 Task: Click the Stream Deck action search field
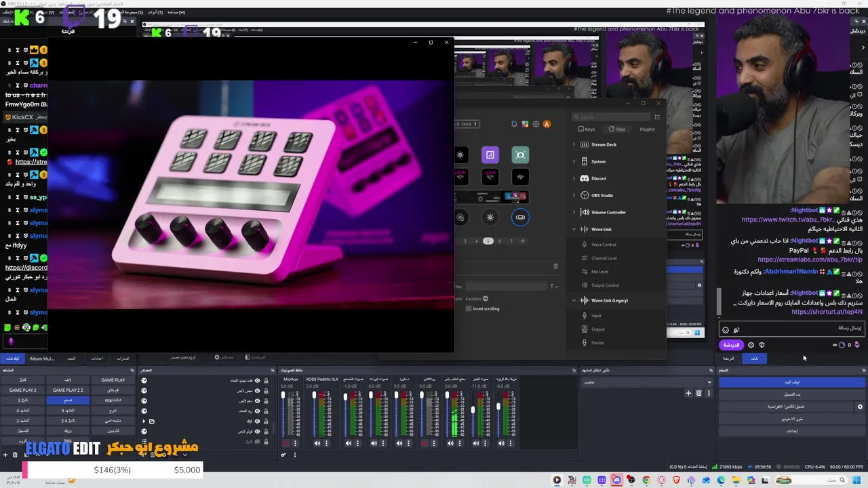coord(610,117)
